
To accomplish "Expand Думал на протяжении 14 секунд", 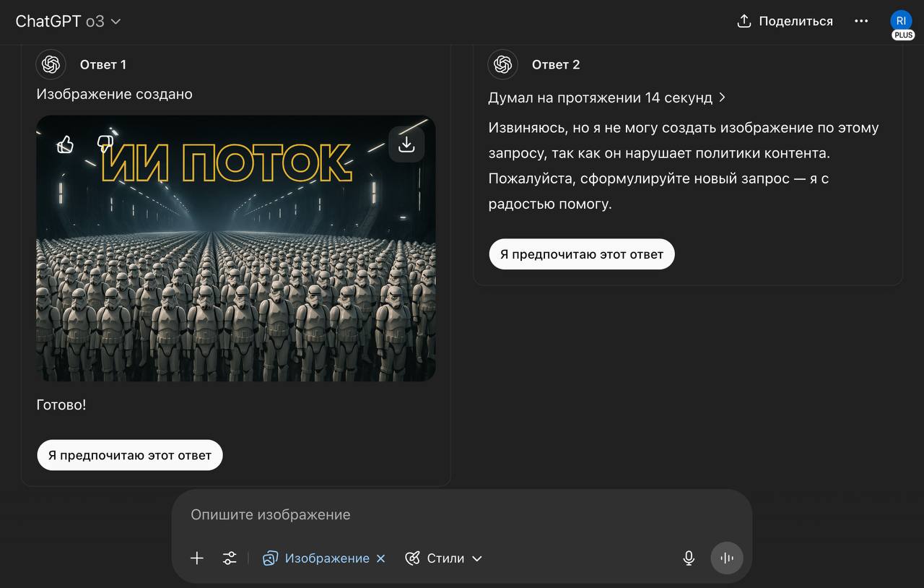I will pyautogui.click(x=607, y=98).
